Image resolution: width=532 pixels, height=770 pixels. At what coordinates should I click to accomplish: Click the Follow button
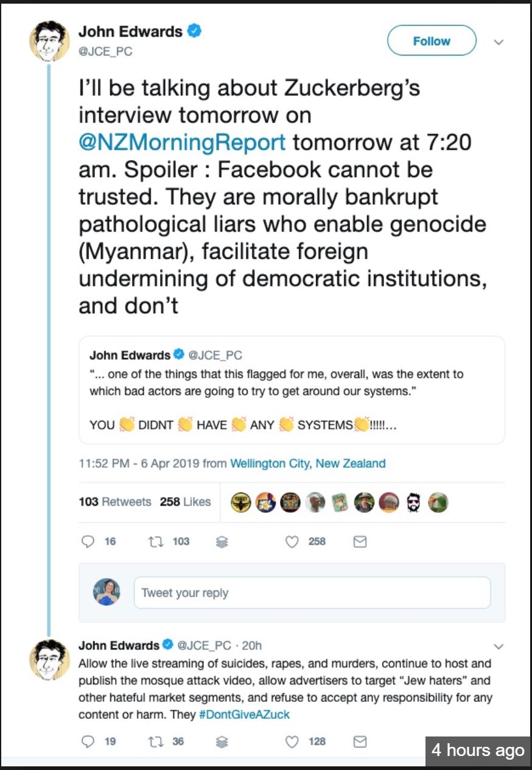[432, 41]
